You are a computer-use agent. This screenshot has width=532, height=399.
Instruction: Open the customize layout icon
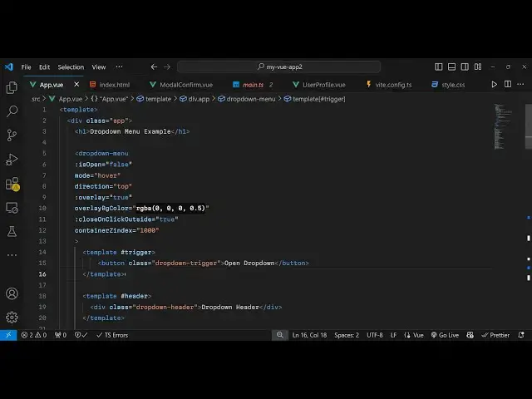pos(478,66)
